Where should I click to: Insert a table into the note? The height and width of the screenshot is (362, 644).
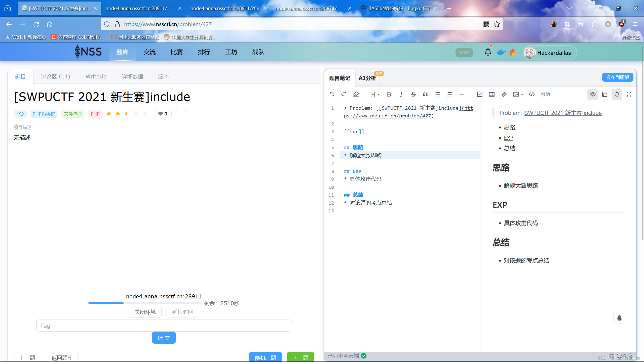point(491,94)
